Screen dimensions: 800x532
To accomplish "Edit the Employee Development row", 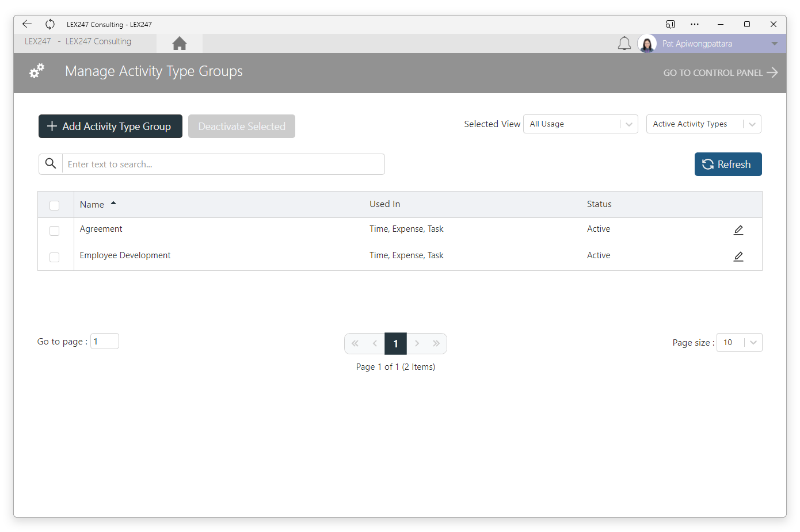I will [x=738, y=257].
